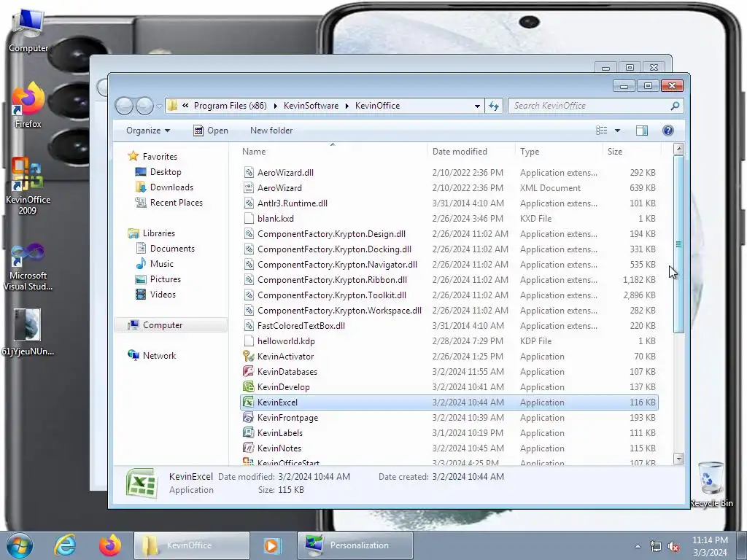
Task: Click the KevinLabels file icon
Action: click(x=248, y=432)
